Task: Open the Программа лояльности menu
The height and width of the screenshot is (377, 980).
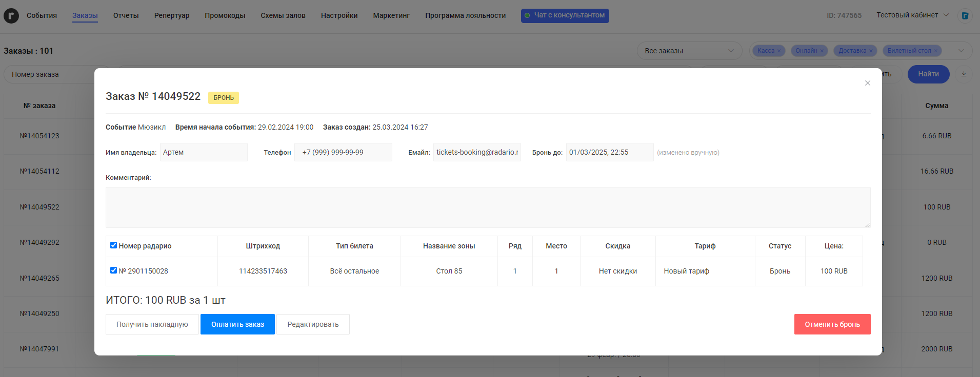Action: (466, 15)
